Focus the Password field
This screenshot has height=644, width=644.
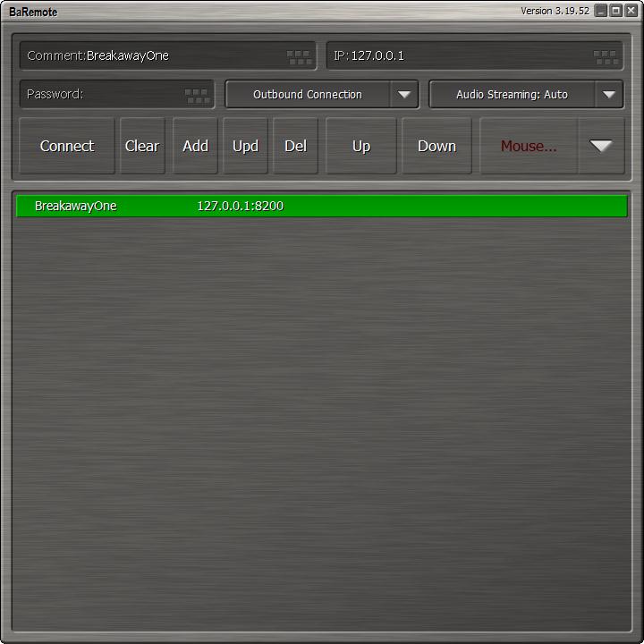(x=116, y=95)
